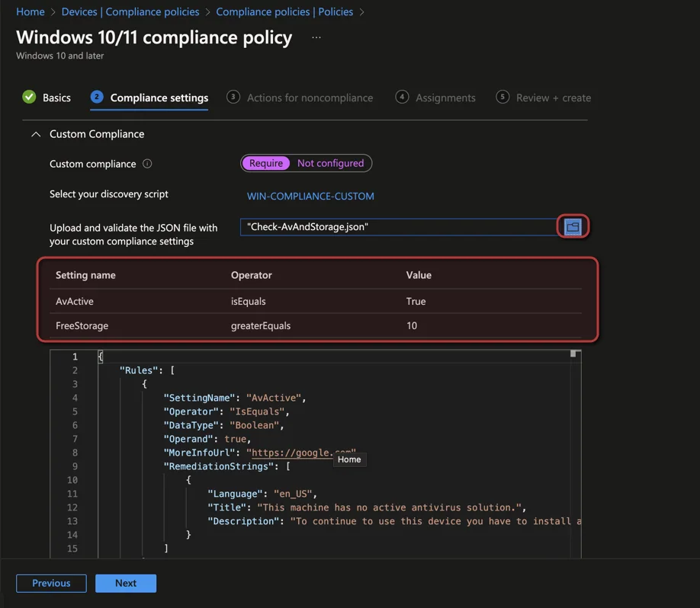Click the Next button
Screen dimensions: 700x608
click(126, 584)
